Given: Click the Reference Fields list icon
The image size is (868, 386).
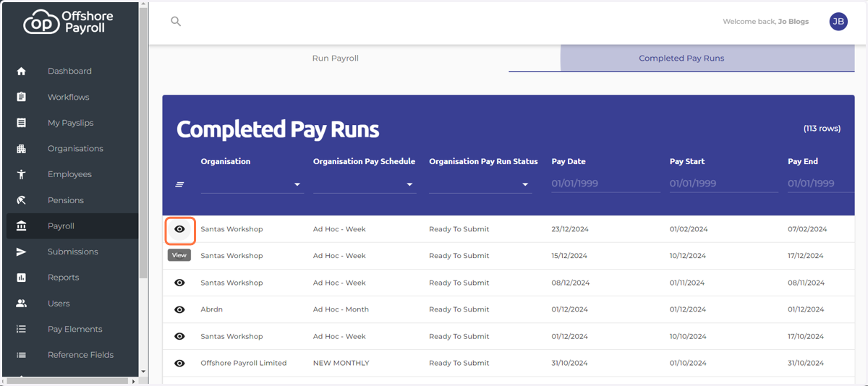Looking at the screenshot, I should 21,355.
